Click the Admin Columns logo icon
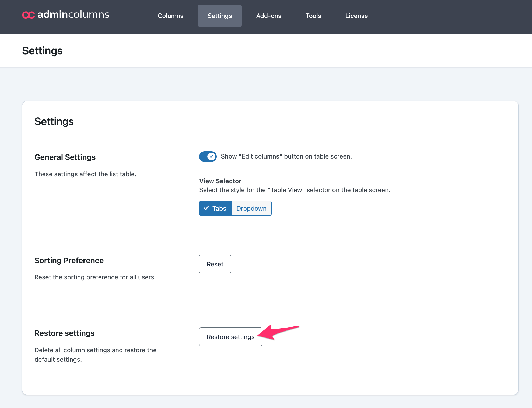The width and height of the screenshot is (532, 408). pyautogui.click(x=28, y=15)
